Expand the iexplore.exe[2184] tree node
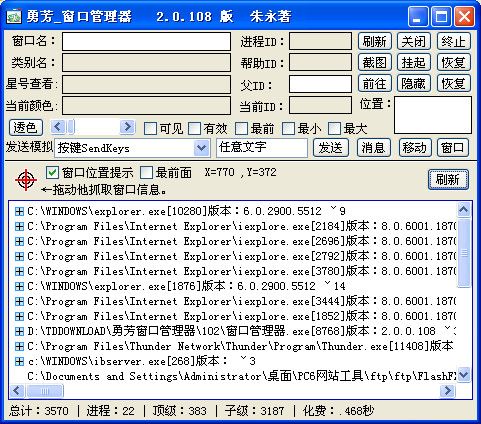Image resolution: width=481 pixels, height=424 pixels. pyautogui.click(x=19, y=226)
